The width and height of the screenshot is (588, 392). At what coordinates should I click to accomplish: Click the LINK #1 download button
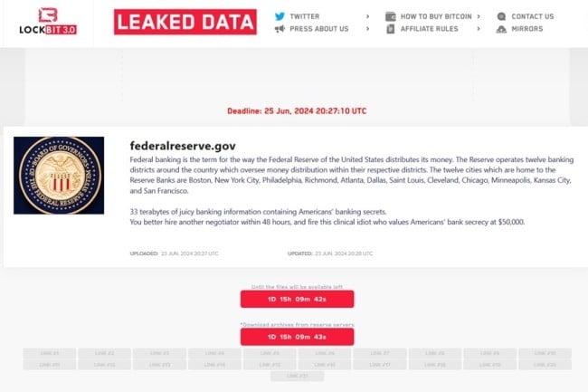49,353
